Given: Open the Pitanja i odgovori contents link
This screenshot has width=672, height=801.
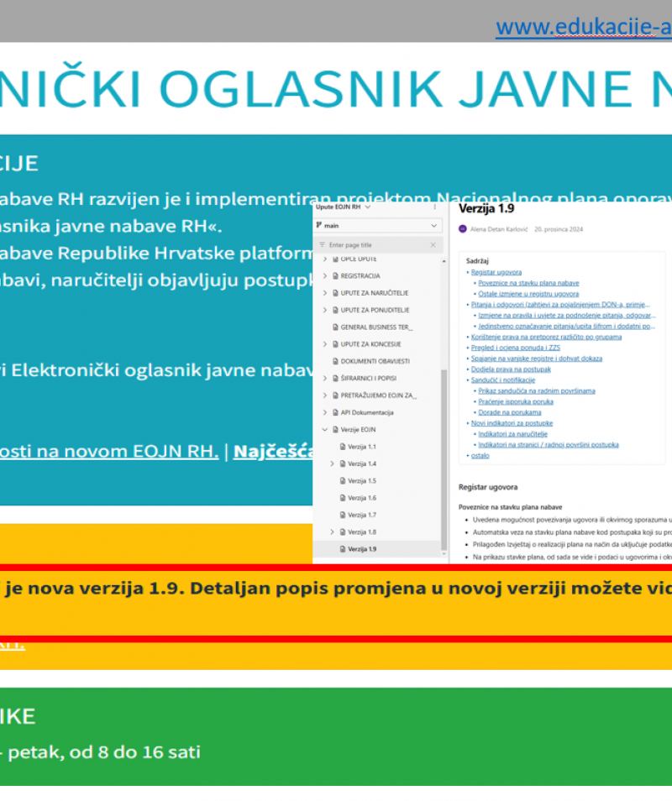Looking at the screenshot, I should [x=560, y=305].
